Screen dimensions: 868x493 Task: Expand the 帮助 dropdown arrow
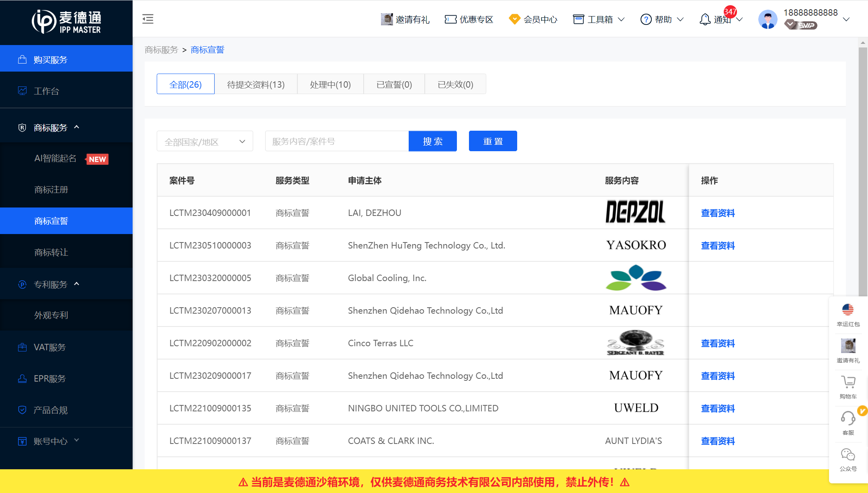click(x=680, y=19)
